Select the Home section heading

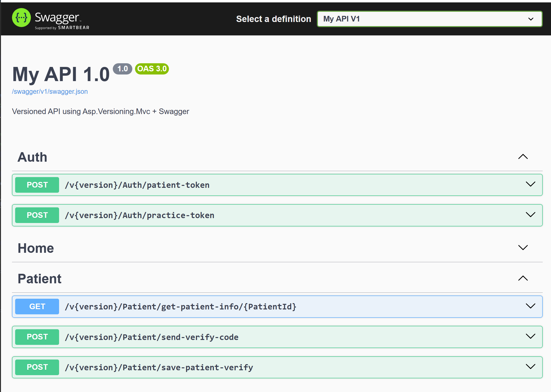36,248
